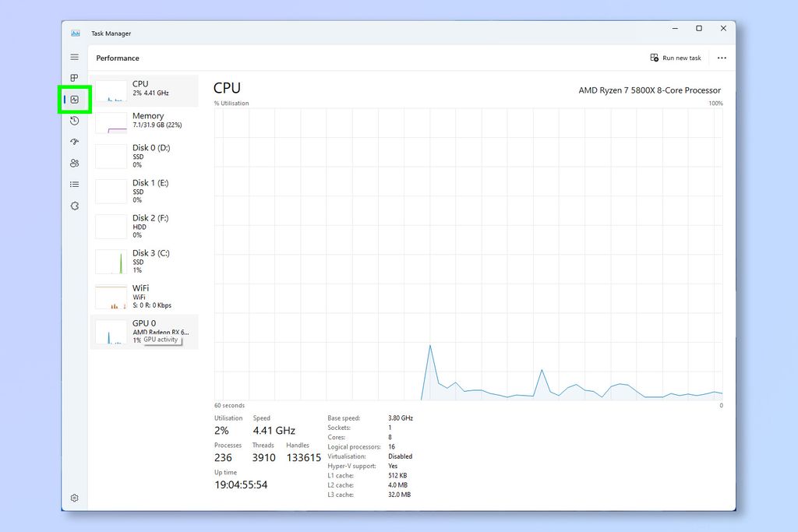Viewport: 798px width, 532px height.
Task: Open Task Manager settings gear
Action: tap(74, 498)
